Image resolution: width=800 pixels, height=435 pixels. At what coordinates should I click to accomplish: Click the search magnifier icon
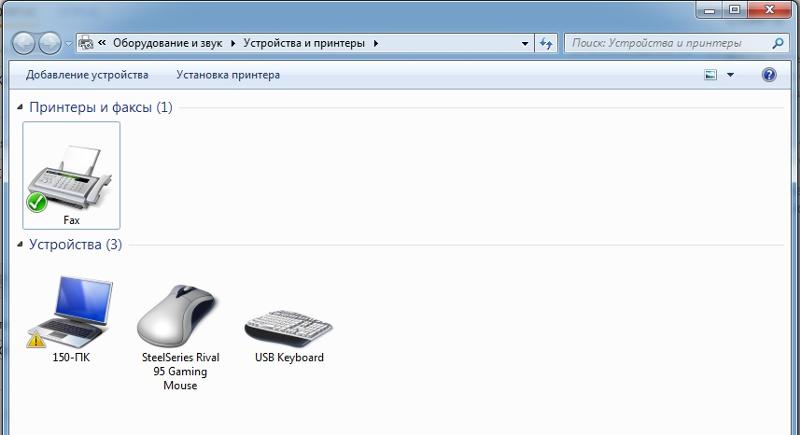pyautogui.click(x=778, y=43)
